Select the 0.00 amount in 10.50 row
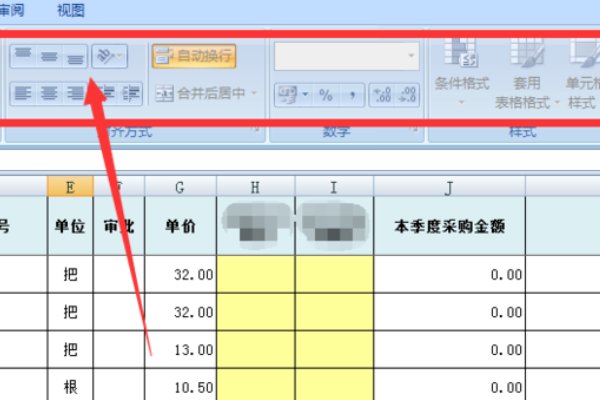 tap(449, 385)
